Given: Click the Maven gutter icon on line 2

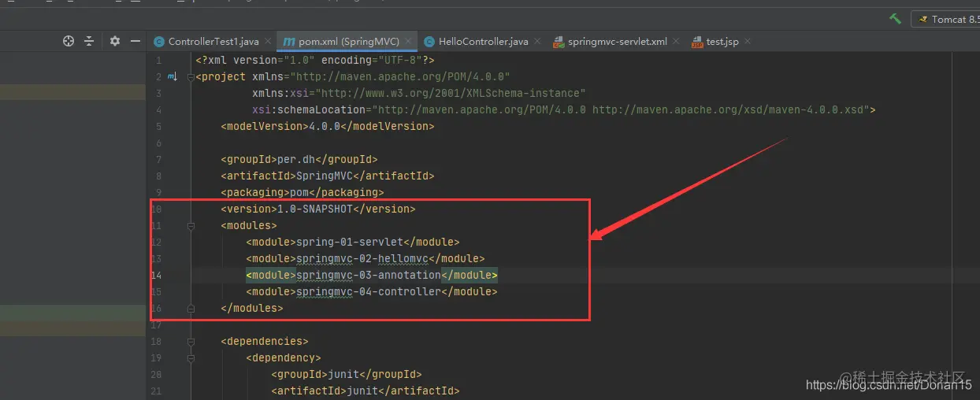Looking at the screenshot, I should pos(173,76).
